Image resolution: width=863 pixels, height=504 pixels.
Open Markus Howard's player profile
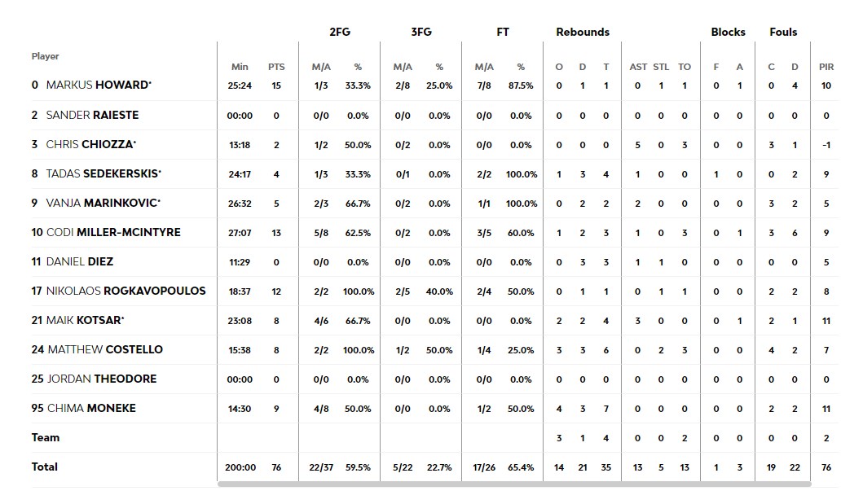coord(98,85)
